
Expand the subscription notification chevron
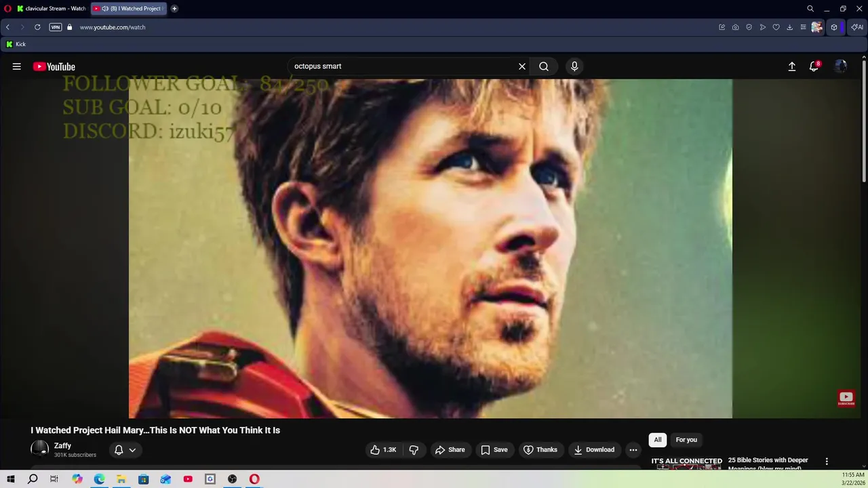132,449
